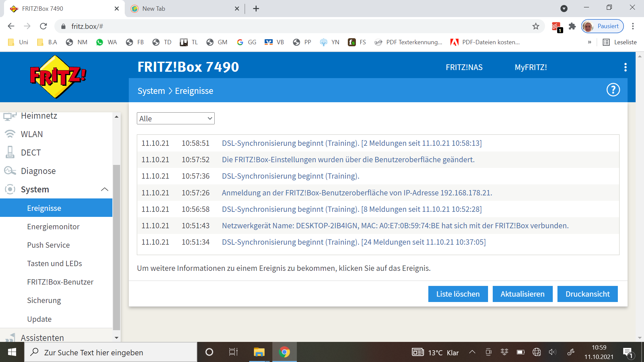This screenshot has width=644, height=362.
Task: Click the FRITZ! logo
Action: pyautogui.click(x=58, y=77)
